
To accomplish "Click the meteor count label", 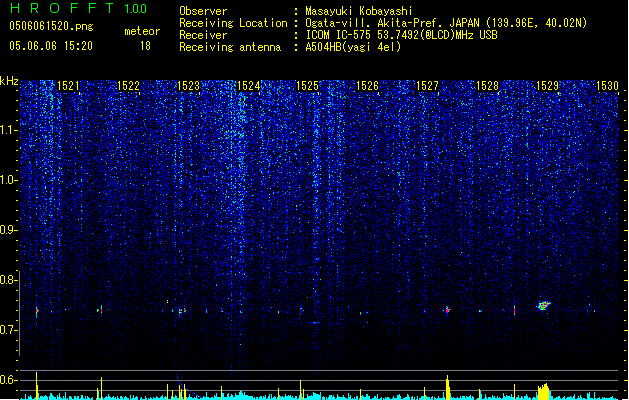I will click(142, 31).
